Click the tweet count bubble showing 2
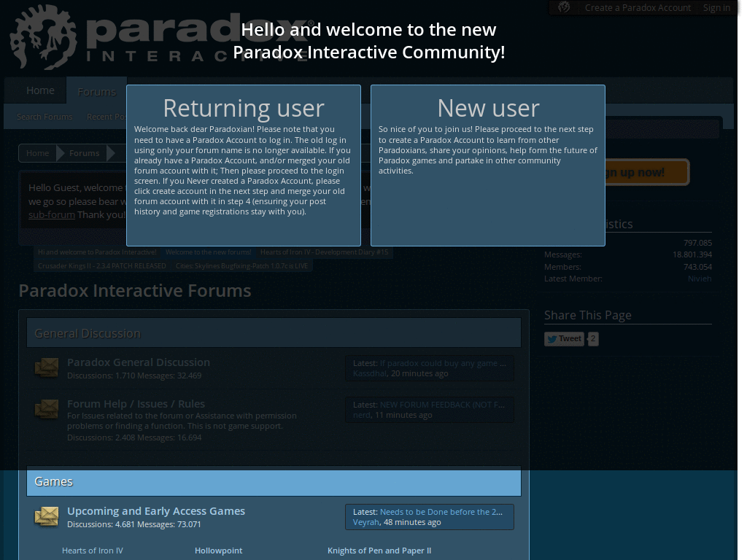747x560 pixels. point(592,338)
